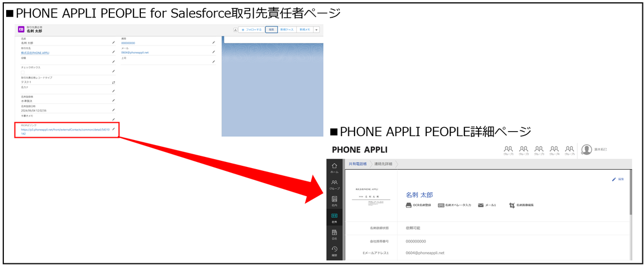Image resolution: width=644 pixels, height=265 pixels.
Task: Click pencil icon beside 株式会社PHONE APPLI
Action: (113, 52)
